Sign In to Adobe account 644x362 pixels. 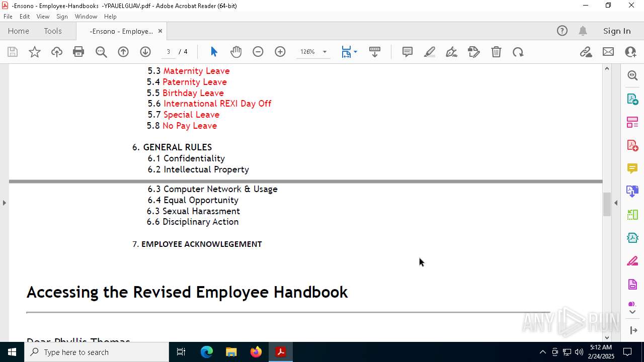click(617, 31)
